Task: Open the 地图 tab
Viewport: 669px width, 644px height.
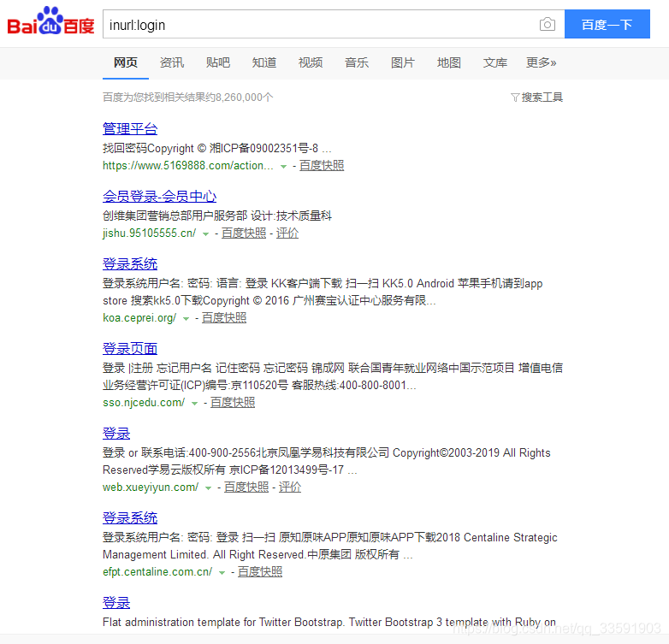Action: [x=449, y=62]
